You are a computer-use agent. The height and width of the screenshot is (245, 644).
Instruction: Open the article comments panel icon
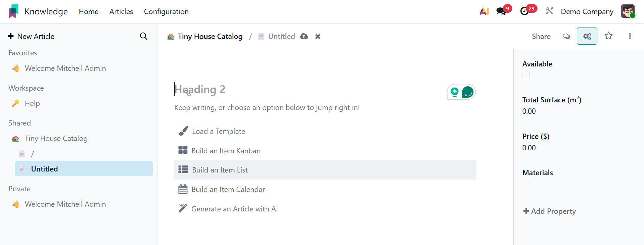tap(566, 36)
